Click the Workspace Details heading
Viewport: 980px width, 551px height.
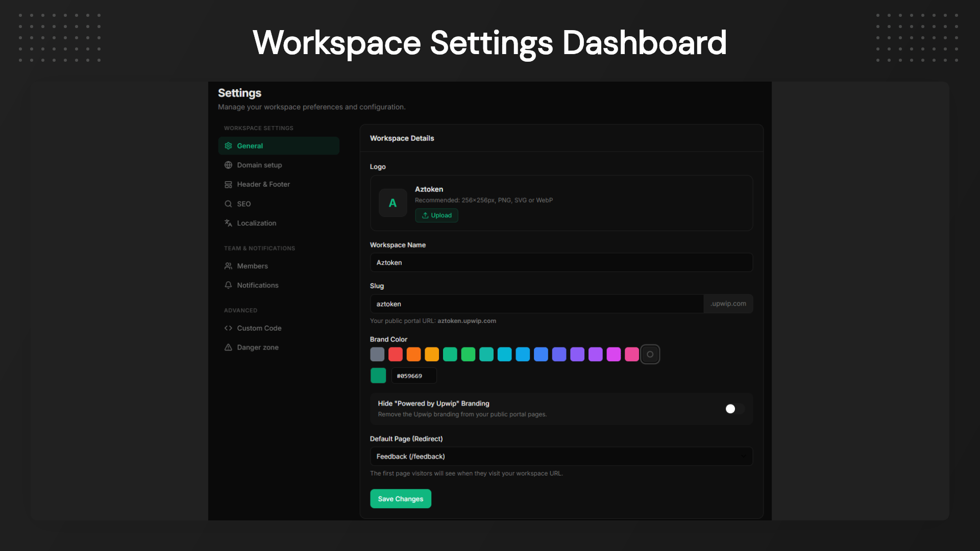click(402, 138)
